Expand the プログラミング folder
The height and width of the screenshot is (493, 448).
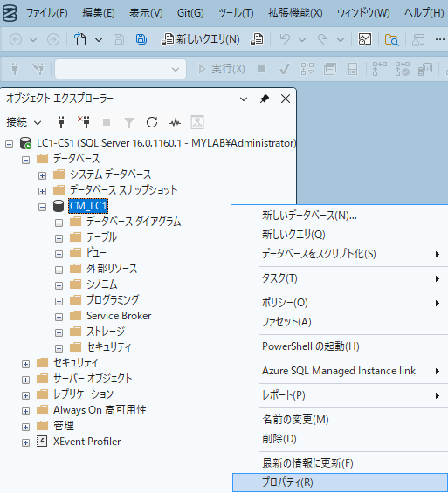(x=59, y=302)
